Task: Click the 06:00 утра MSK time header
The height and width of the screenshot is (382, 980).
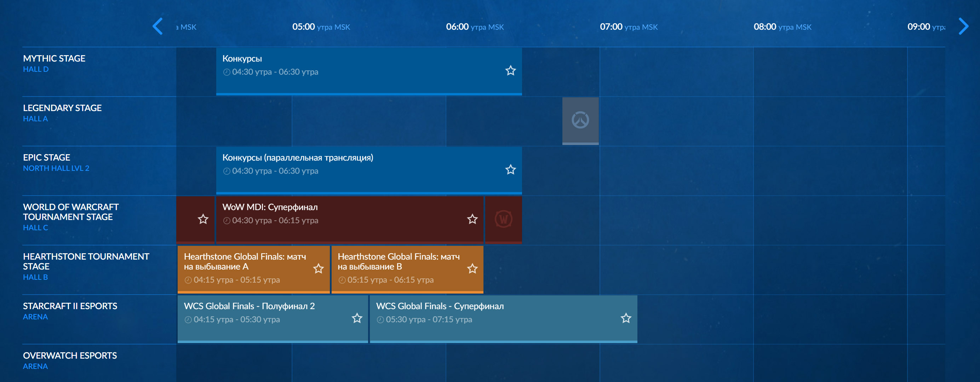Action: pyautogui.click(x=475, y=27)
